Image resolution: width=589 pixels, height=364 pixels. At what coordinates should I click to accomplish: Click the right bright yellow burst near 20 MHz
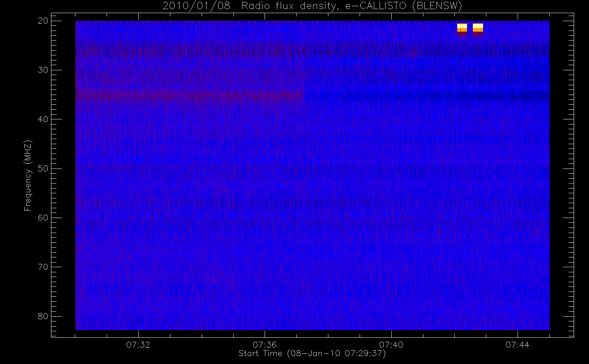[x=478, y=28]
